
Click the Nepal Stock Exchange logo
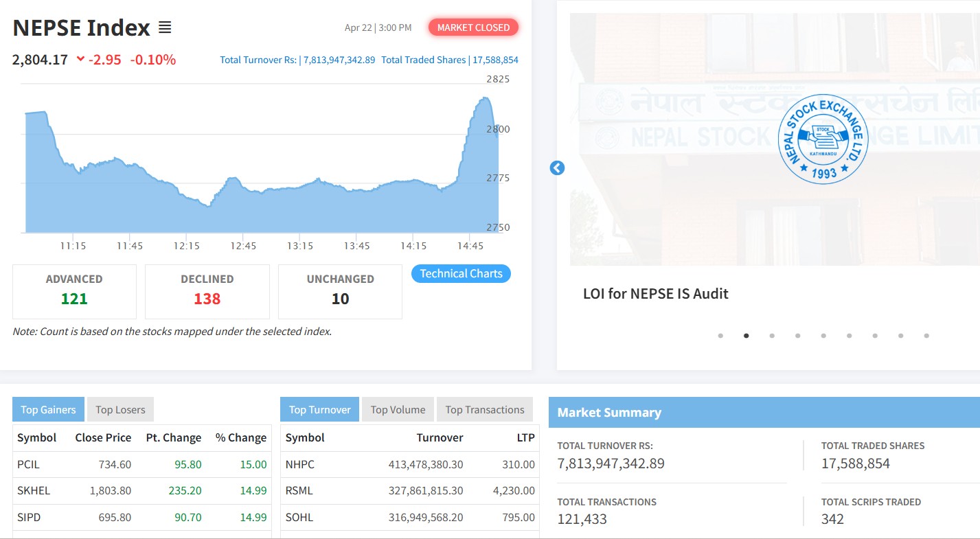(823, 139)
